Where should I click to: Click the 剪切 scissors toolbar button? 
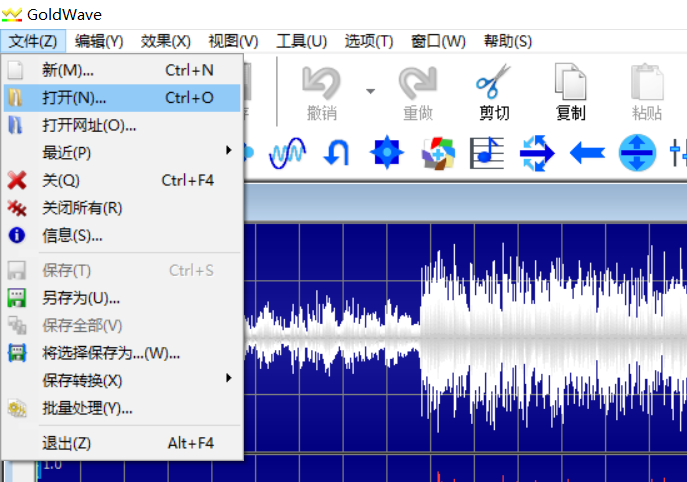point(494,93)
